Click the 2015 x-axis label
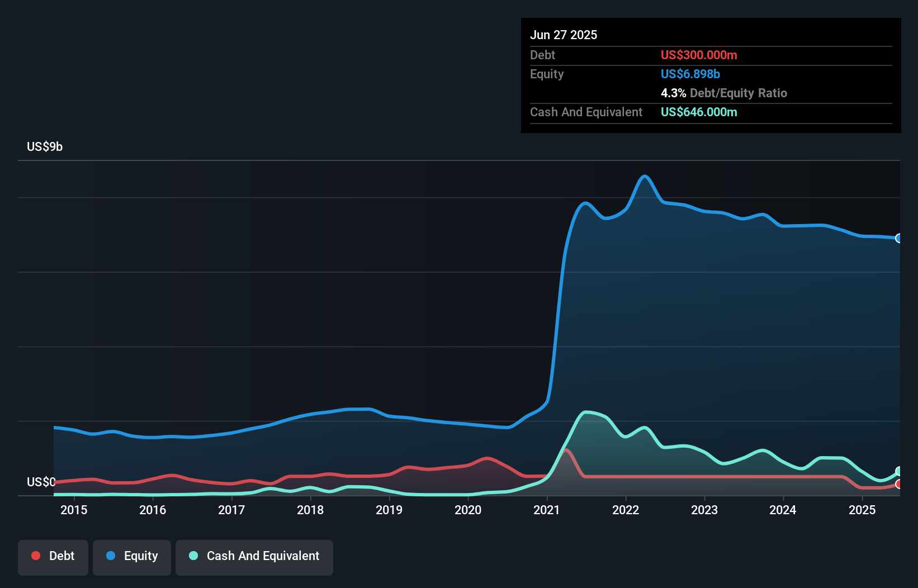Viewport: 918px width, 588px height. coord(74,510)
